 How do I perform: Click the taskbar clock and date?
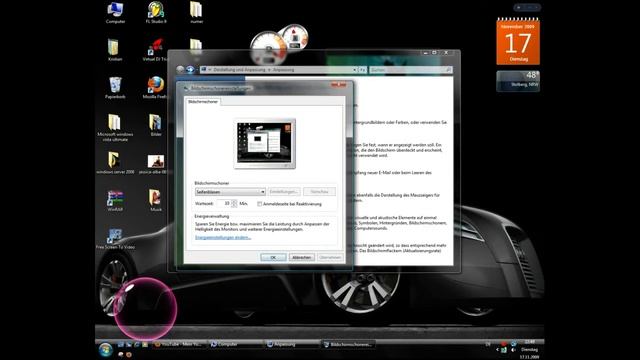tap(529, 349)
